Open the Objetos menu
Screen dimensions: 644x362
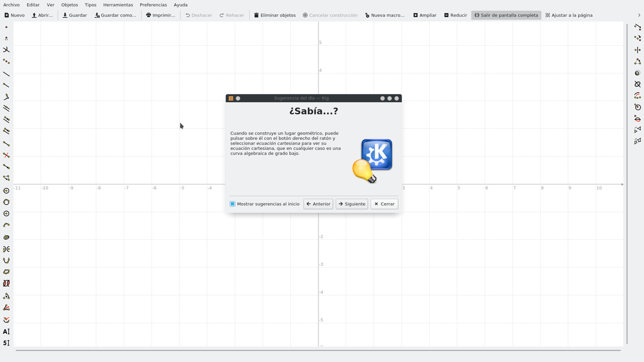(69, 5)
